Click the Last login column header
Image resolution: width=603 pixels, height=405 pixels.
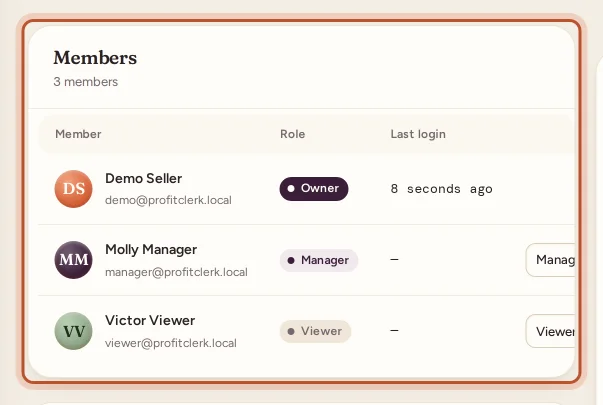(418, 134)
